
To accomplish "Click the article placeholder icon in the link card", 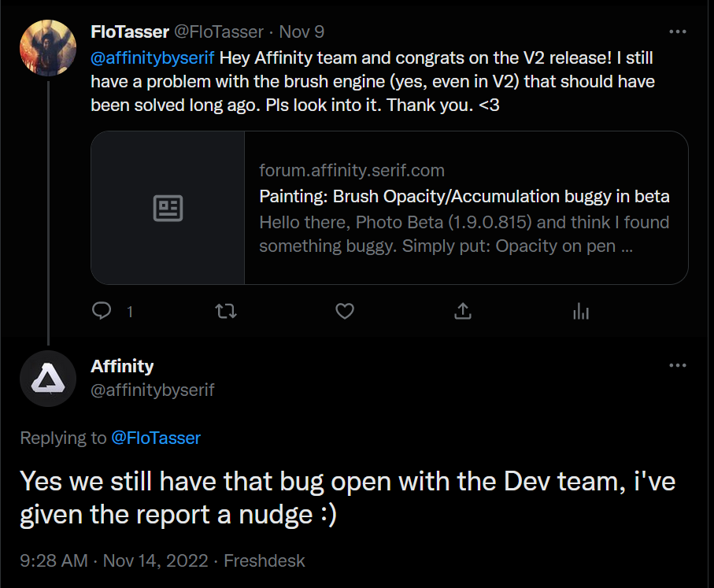I will click(x=168, y=208).
